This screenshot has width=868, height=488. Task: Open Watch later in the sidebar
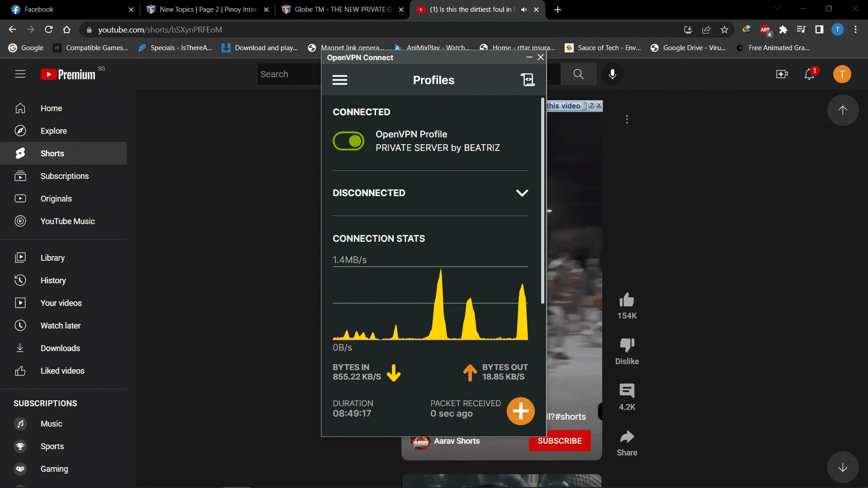click(63, 326)
